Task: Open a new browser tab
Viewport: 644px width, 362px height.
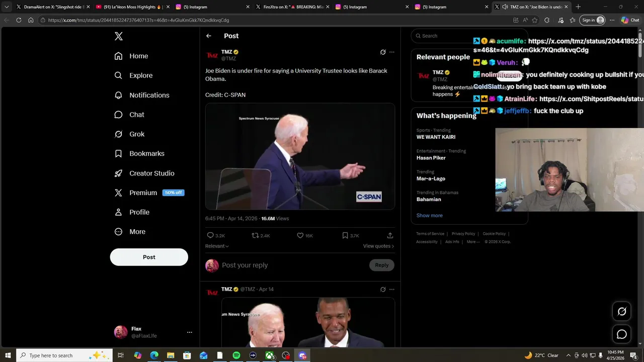Action: click(578, 7)
